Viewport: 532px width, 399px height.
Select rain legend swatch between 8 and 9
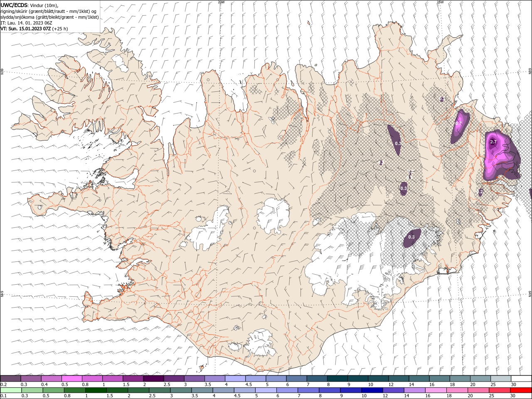coord(329,390)
